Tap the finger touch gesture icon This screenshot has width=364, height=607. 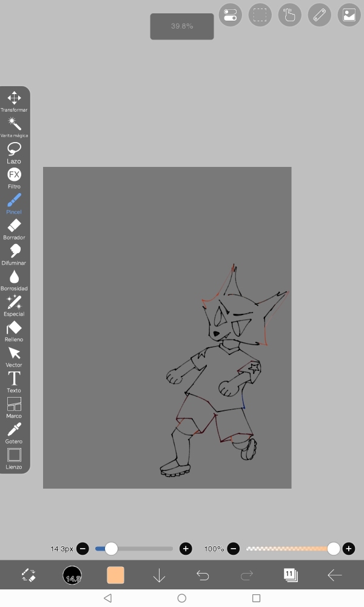click(x=290, y=15)
